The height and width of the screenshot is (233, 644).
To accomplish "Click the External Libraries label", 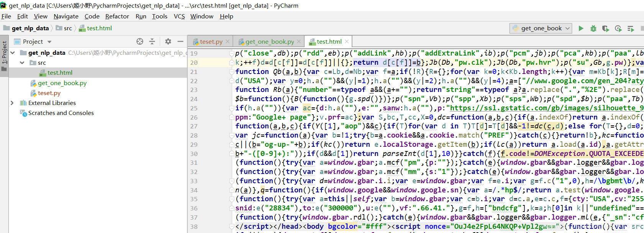I will click(x=52, y=103).
